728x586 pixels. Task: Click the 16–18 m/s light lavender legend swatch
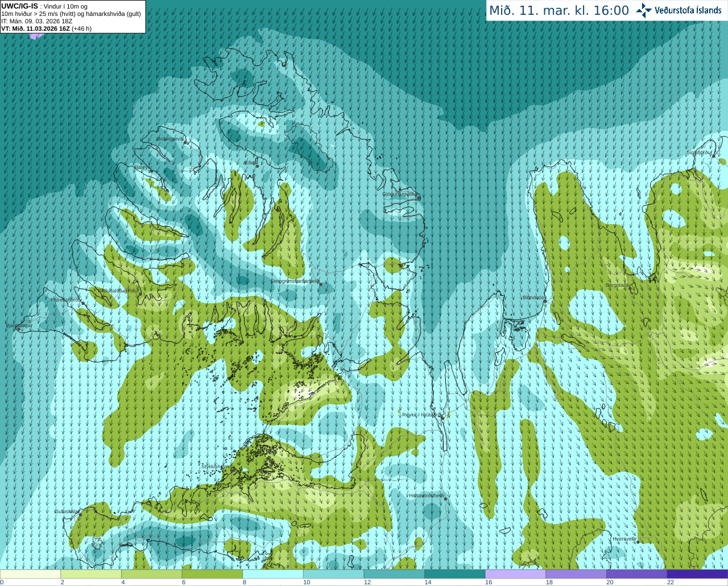tap(515, 574)
